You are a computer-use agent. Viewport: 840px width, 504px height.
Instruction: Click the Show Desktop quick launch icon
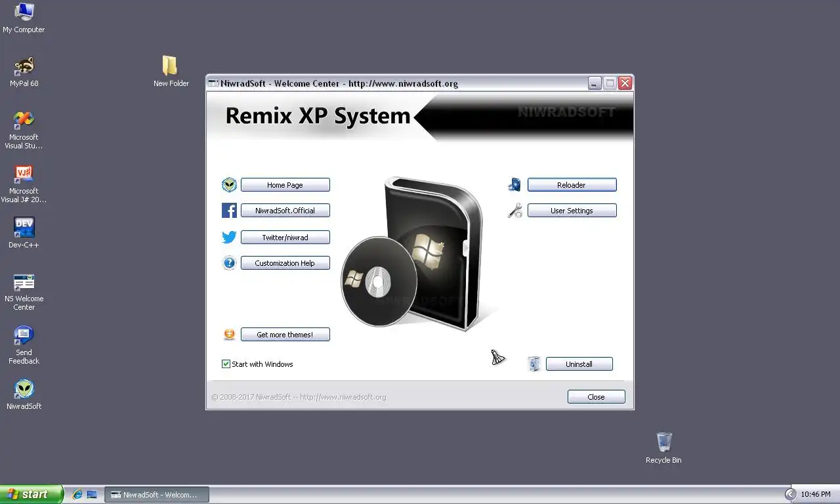92,494
